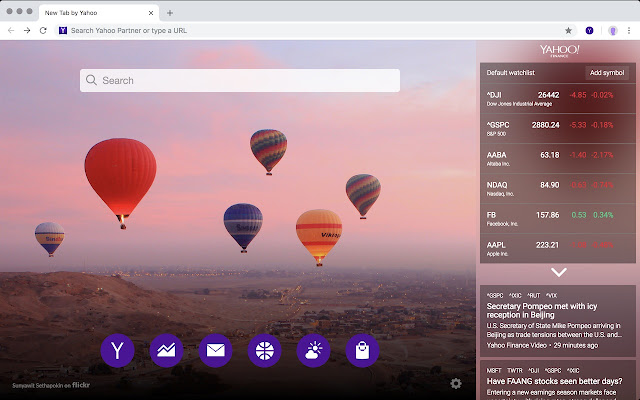The image size is (640, 400).
Task: Open new tab settings gear
Action: click(x=456, y=383)
